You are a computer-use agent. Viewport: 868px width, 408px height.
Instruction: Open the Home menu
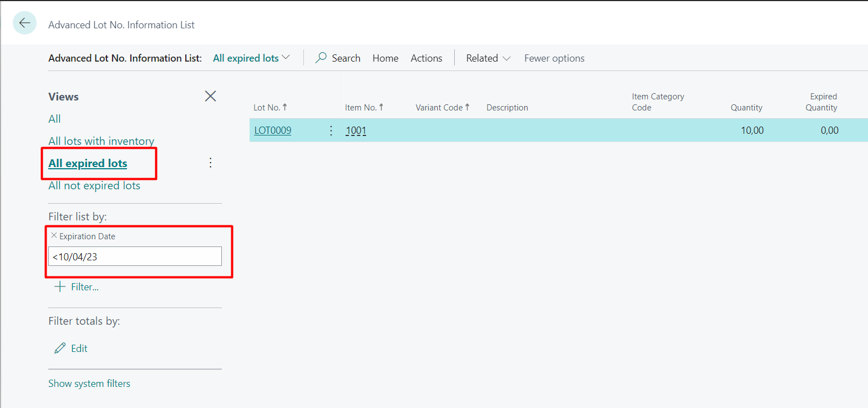tap(385, 58)
